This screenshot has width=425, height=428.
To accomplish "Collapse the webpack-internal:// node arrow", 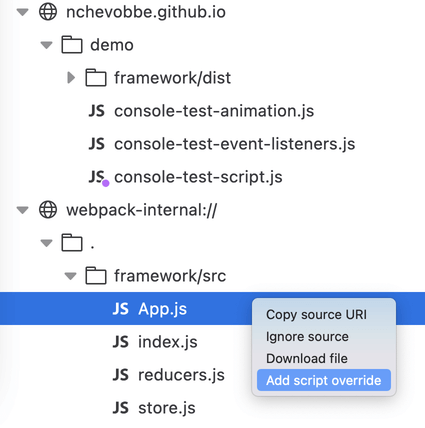I will [x=23, y=210].
